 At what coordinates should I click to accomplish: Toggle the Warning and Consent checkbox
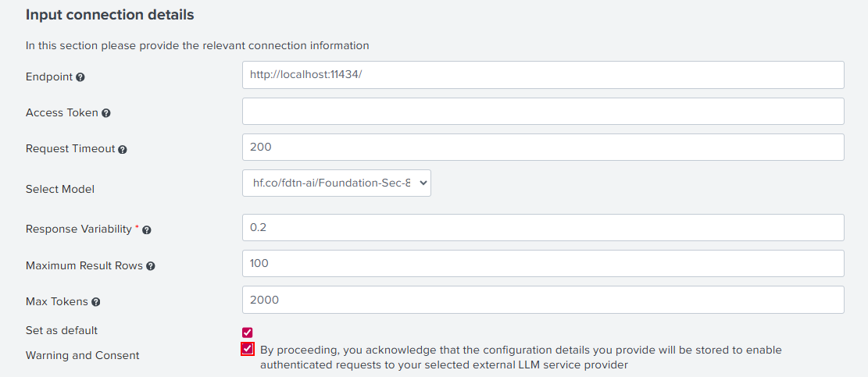(x=248, y=350)
